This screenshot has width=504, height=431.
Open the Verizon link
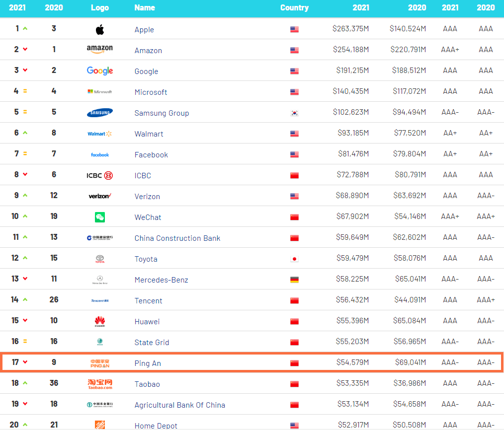[x=147, y=196]
